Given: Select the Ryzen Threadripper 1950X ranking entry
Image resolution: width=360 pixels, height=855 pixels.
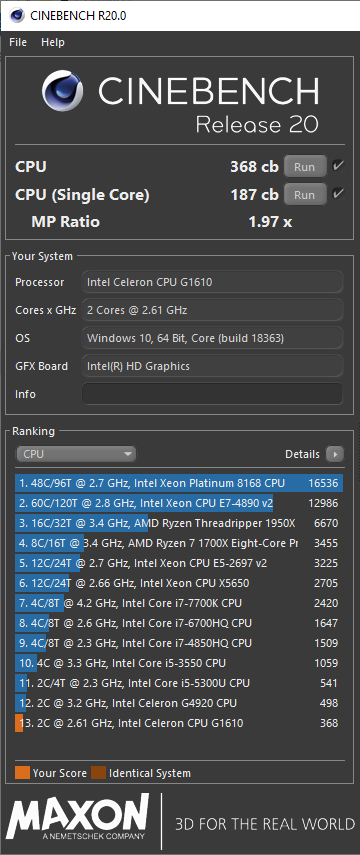Looking at the screenshot, I should click(179, 523).
